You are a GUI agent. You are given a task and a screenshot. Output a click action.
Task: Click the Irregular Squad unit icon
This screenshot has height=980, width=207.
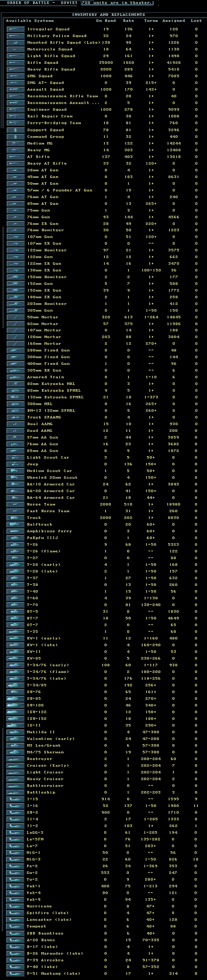coord(16,29)
